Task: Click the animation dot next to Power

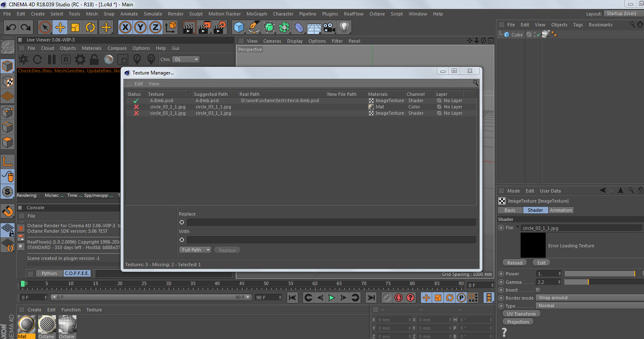Action: [501, 274]
